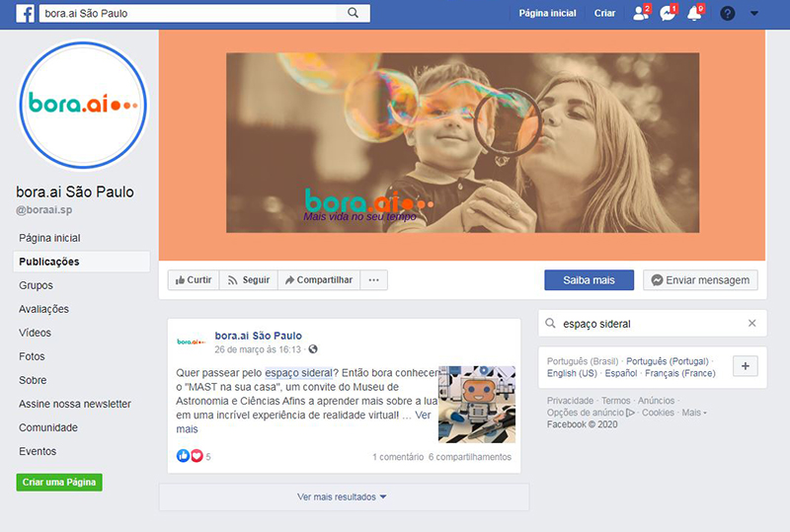
Task: Click the Seguir button
Action: tap(249, 280)
